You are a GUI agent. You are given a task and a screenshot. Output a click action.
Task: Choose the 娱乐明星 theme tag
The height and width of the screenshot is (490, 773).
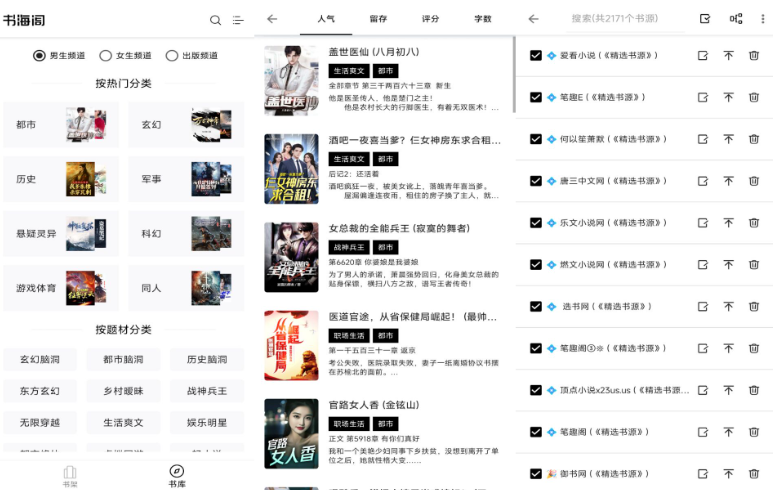pos(207,422)
